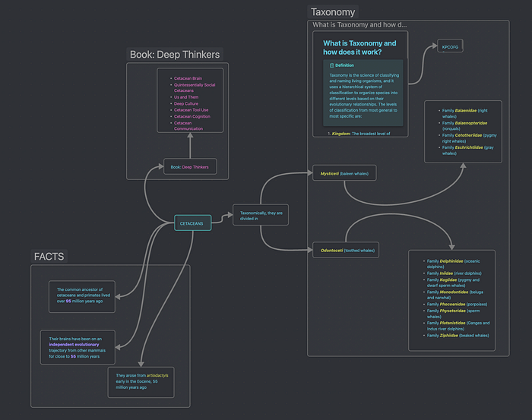
Task: Open the Cetacean Cognition link
Action: coord(192,116)
